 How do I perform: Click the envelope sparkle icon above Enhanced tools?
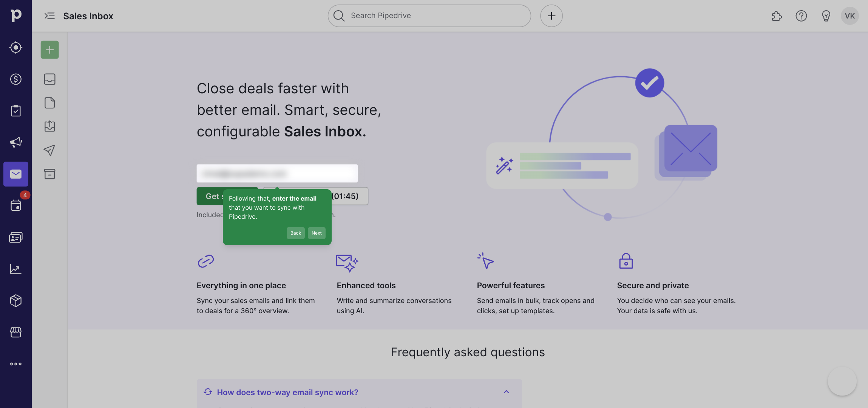tap(347, 263)
